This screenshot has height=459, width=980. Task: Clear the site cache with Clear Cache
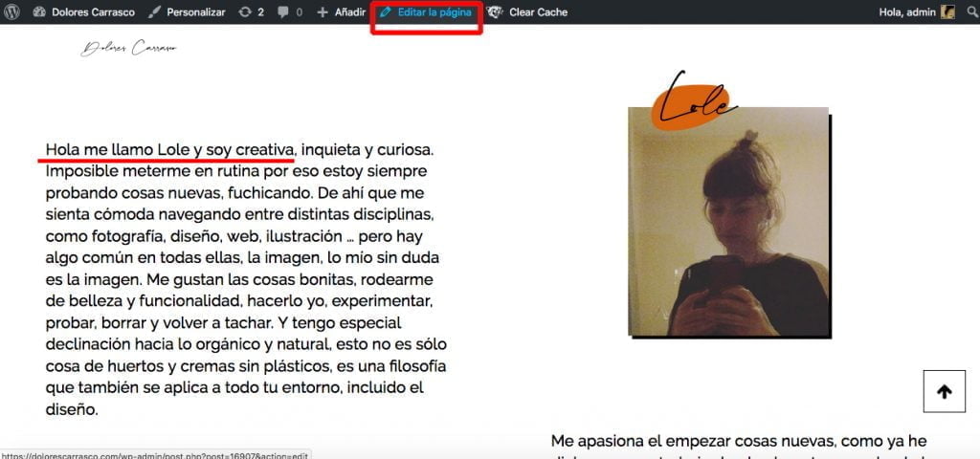pos(538,11)
